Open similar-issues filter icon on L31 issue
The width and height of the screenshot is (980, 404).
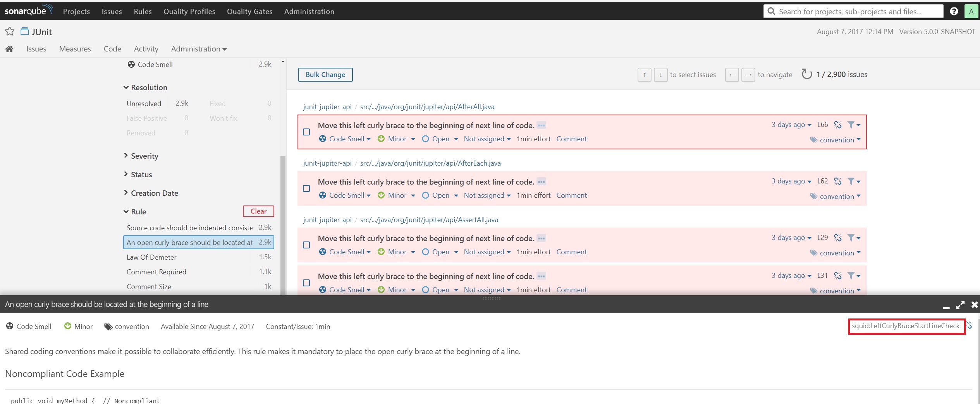pyautogui.click(x=853, y=276)
